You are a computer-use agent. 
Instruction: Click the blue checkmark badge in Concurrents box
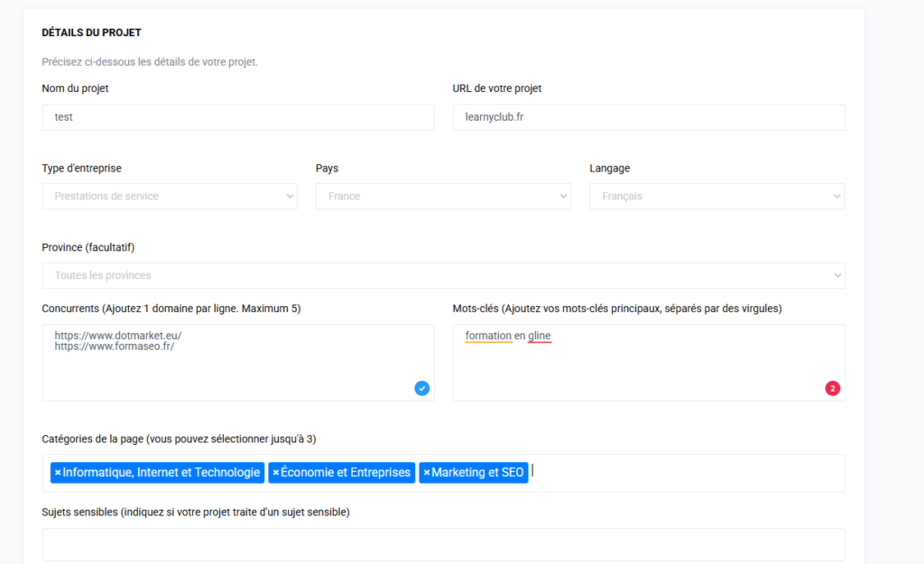tap(422, 388)
